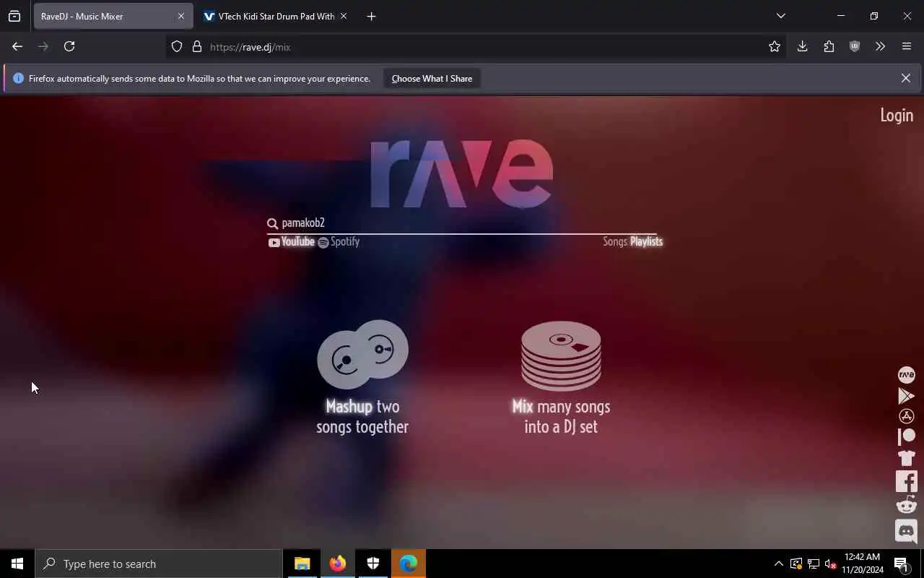This screenshot has height=578, width=924.
Task: Click the Windows taskbar search box
Action: point(160,564)
